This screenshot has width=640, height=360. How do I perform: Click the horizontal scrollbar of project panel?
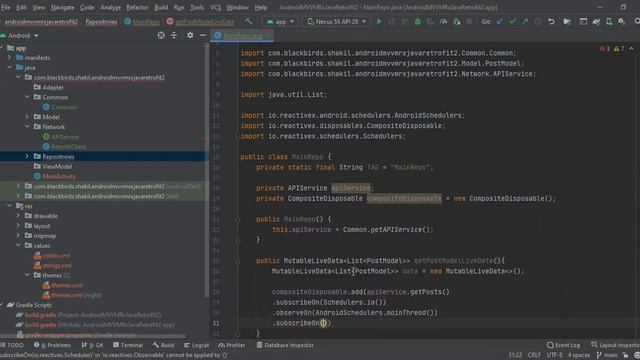(x=93, y=336)
